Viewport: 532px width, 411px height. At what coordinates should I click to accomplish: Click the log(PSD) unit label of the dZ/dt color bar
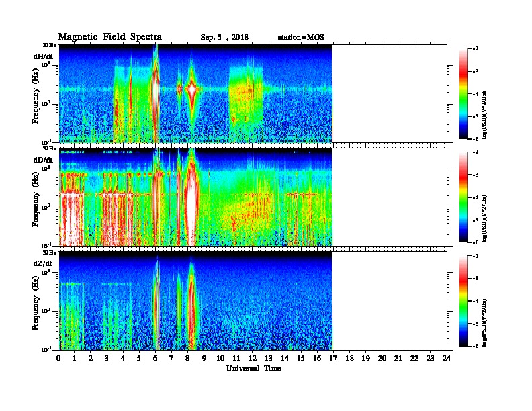pos(484,322)
